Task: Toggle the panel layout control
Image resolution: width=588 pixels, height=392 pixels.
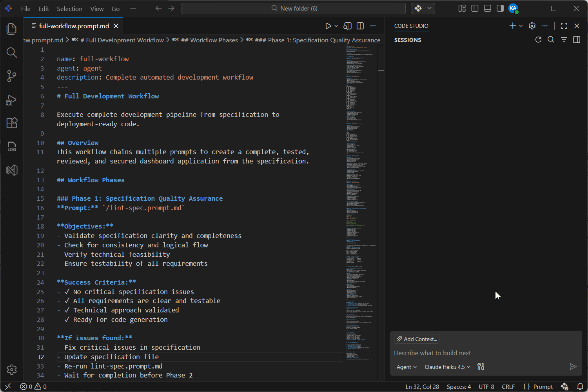Action: click(x=487, y=8)
